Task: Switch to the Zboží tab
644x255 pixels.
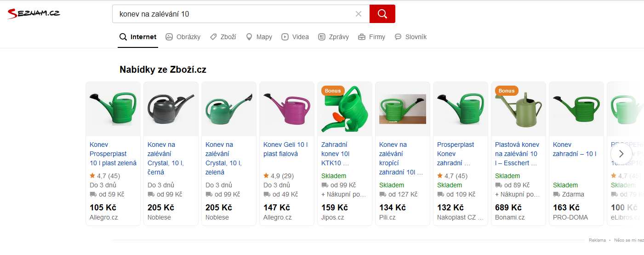Action: 223,37
